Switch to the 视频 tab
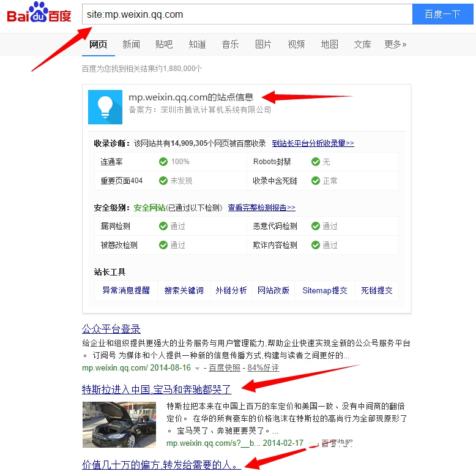This screenshot has height=474, width=476. (296, 44)
